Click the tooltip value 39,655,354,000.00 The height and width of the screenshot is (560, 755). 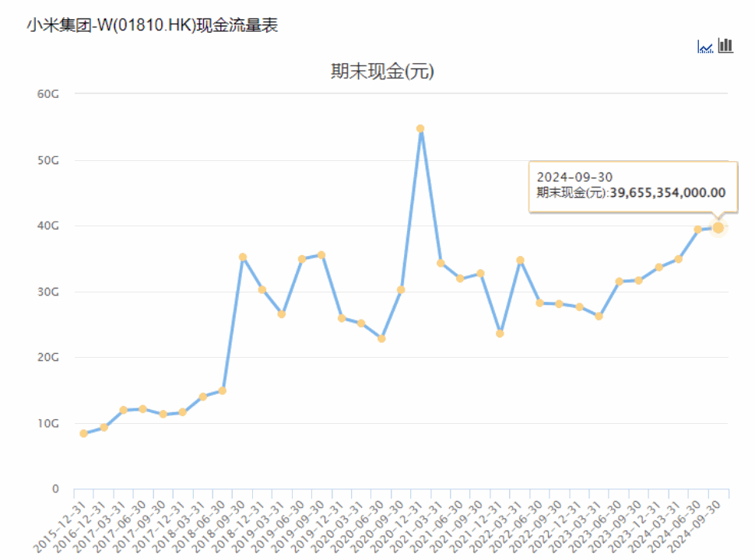point(667,193)
